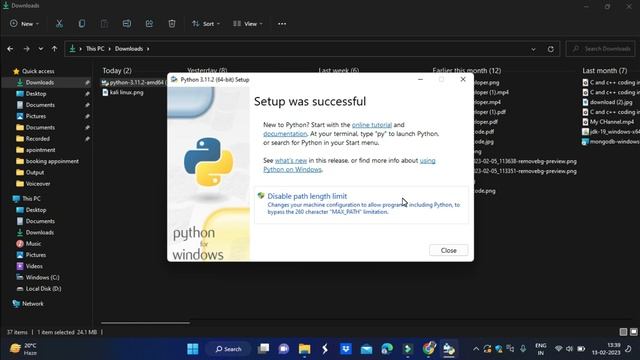Click horizontal scrollbar in file list
Viewport: 640px width, 360px height.
click(x=145, y=323)
